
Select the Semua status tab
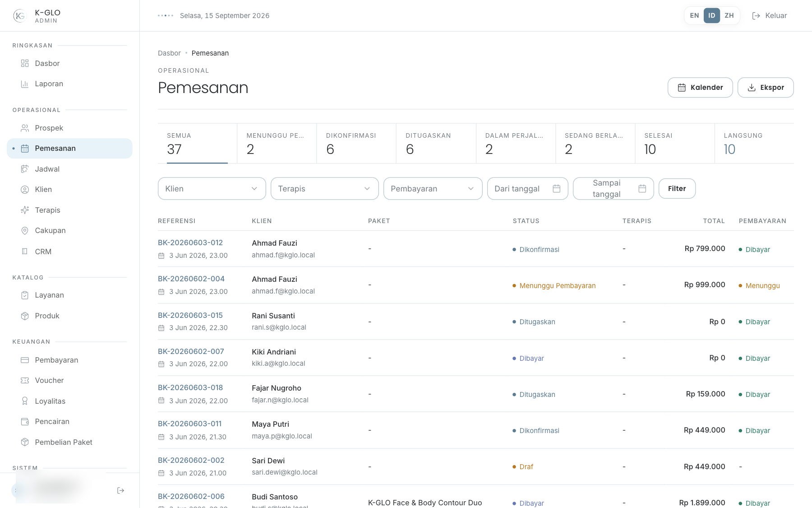[197, 143]
